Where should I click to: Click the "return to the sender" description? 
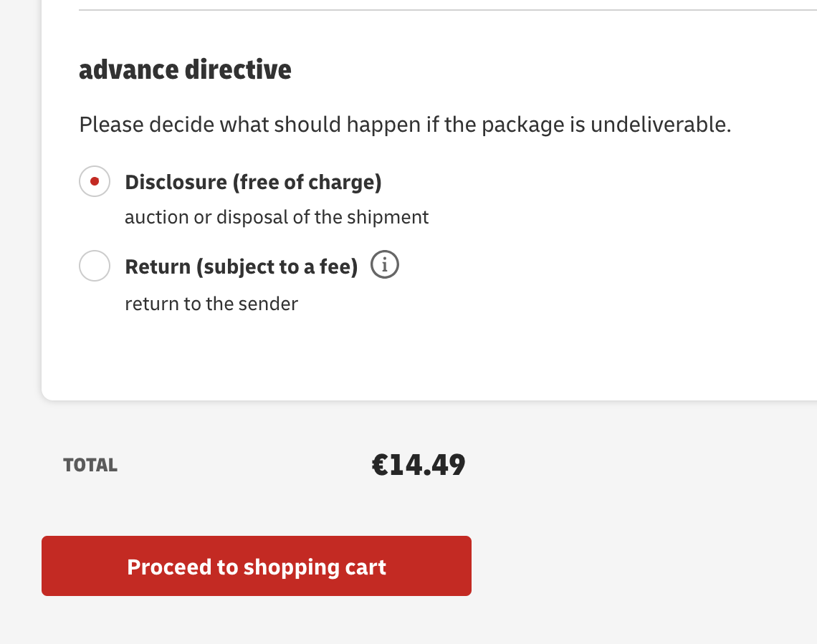[x=211, y=304]
